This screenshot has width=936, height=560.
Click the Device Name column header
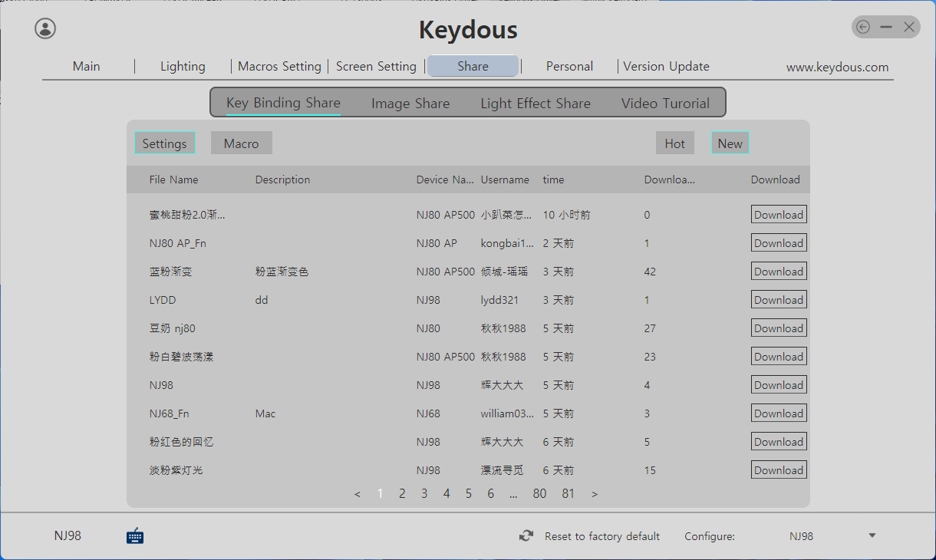[445, 180]
